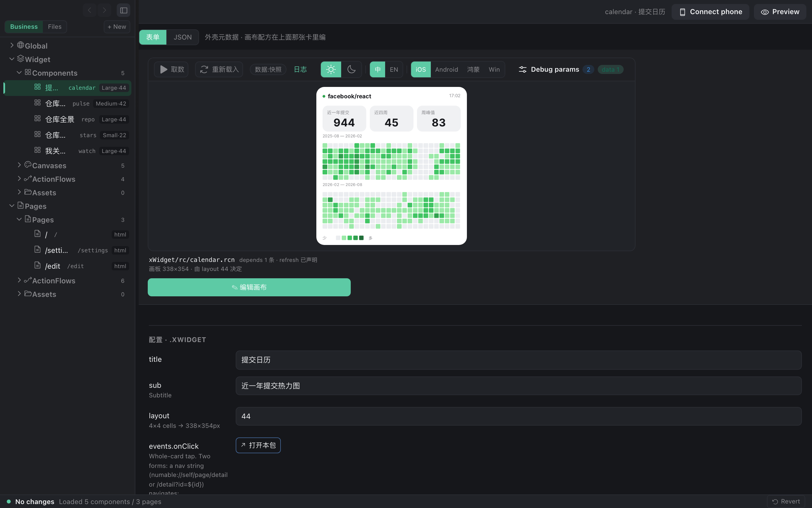Click the lightest gray legend swatch
Screen dimensions: 812x508
338,238
